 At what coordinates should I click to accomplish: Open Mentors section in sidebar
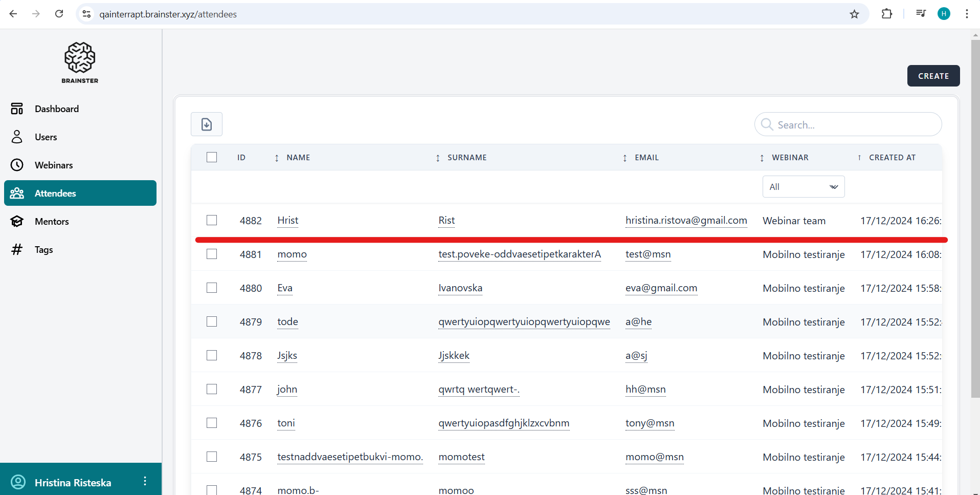coord(52,222)
